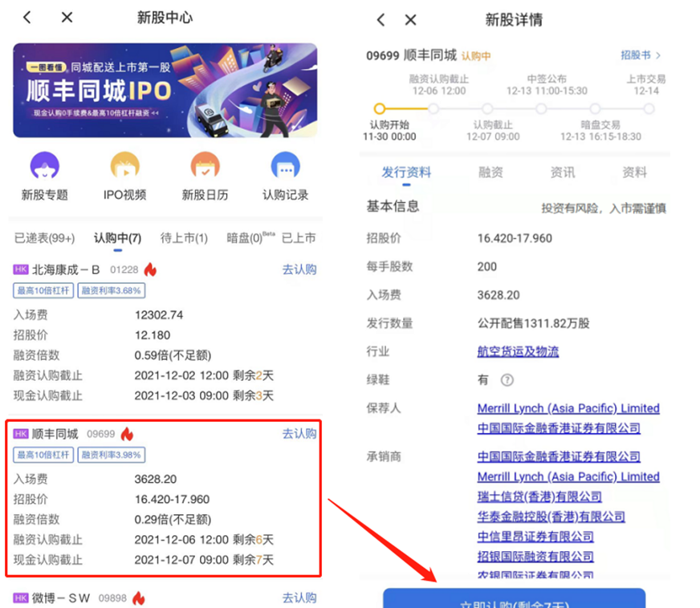Click the 上市交易 timeline marker
The image size is (700, 608).
tap(649, 108)
